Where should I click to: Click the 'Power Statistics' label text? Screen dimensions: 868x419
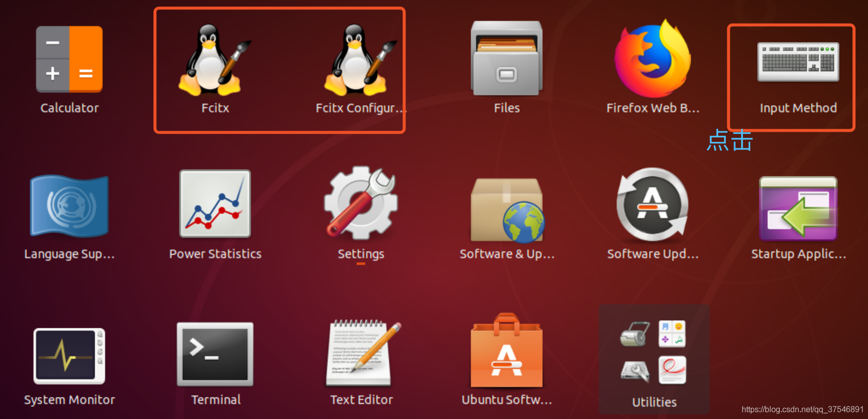(215, 254)
